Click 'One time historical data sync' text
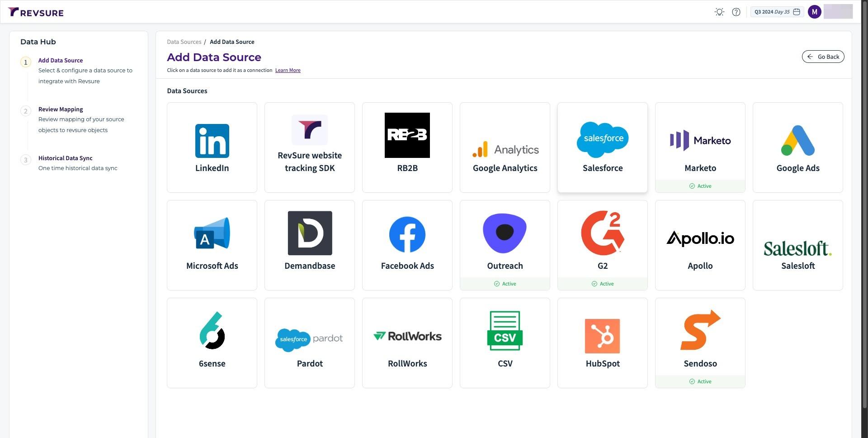Image resolution: width=868 pixels, height=438 pixels. 78,168
